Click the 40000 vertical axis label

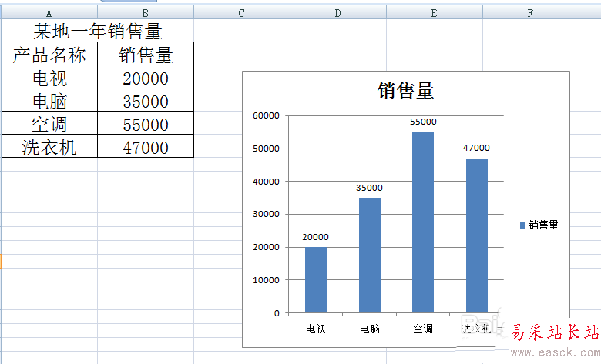pos(266,182)
